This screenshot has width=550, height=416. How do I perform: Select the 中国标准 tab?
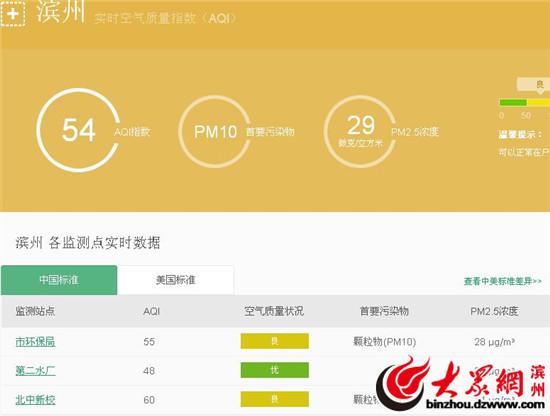click(59, 280)
